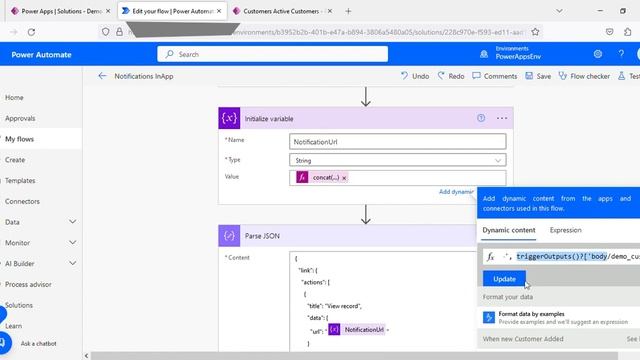Open Power Automate settings gear

[x=598, y=54]
